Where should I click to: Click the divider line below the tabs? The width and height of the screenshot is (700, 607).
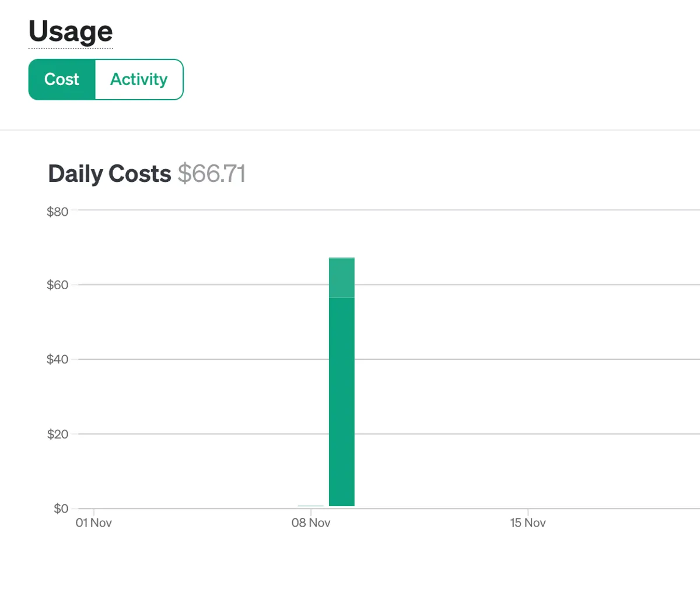[x=350, y=130]
